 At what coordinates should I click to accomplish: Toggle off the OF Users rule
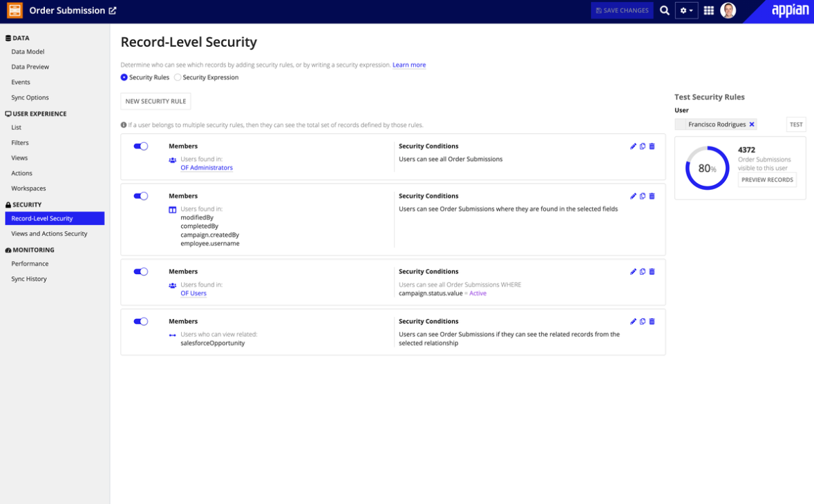(141, 272)
